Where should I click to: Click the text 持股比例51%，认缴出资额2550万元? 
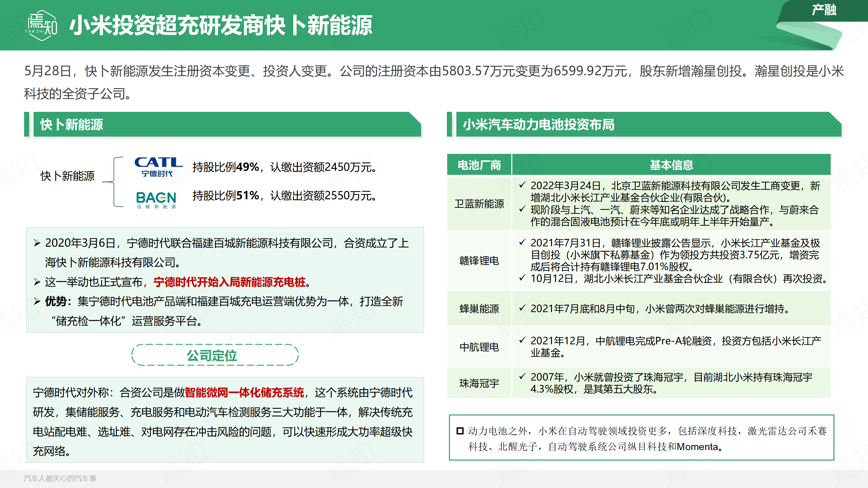(284, 195)
